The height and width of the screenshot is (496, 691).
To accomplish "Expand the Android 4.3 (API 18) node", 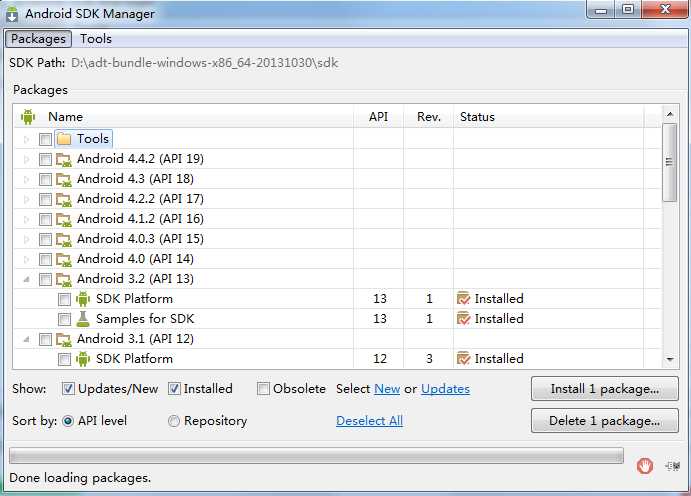I will [x=26, y=179].
